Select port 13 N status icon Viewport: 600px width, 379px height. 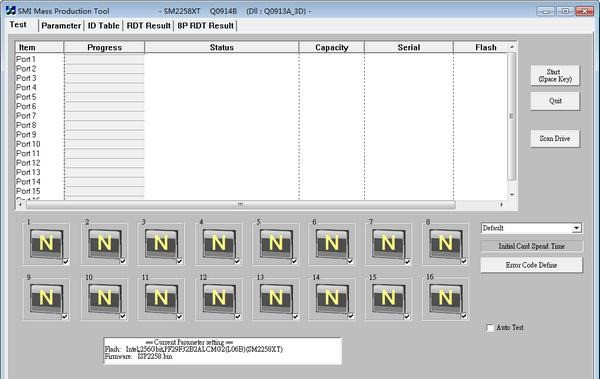(276, 299)
